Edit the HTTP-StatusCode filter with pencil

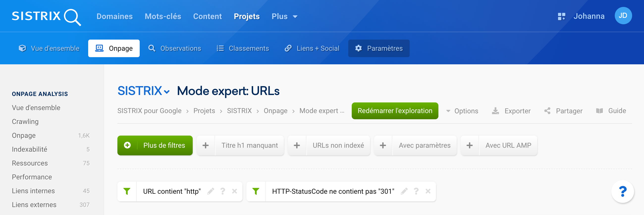404,191
